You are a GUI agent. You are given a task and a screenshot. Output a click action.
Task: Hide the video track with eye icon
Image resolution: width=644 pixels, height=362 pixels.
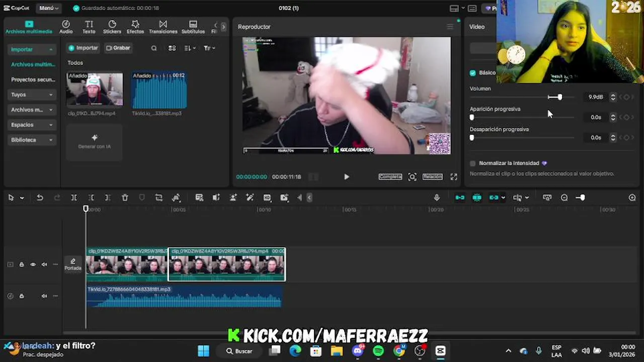(33, 264)
